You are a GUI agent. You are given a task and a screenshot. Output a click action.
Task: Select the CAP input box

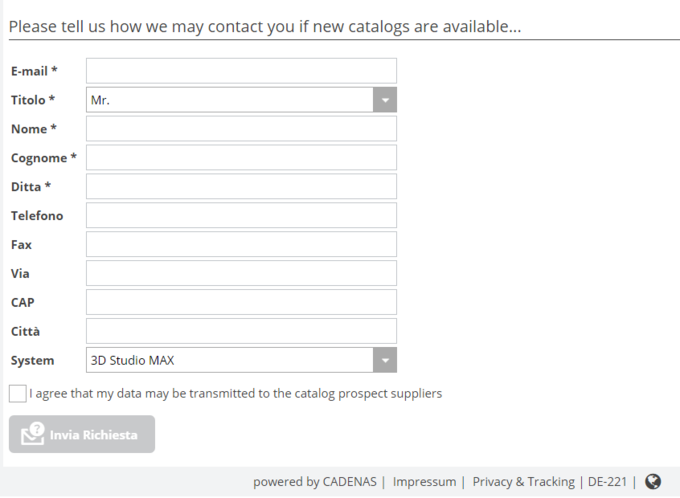[241, 302]
